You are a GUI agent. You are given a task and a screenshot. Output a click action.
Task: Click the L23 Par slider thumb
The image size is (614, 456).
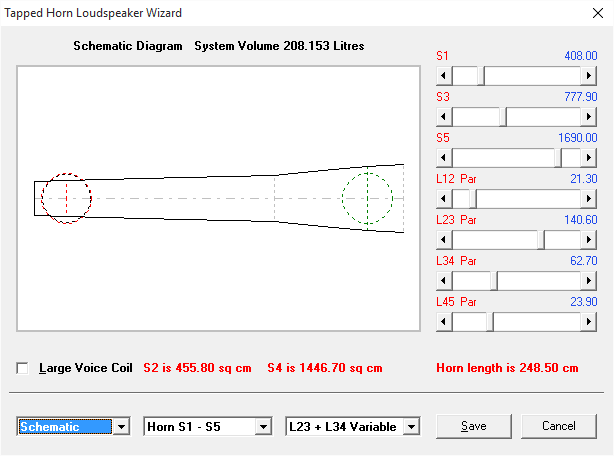click(541, 240)
